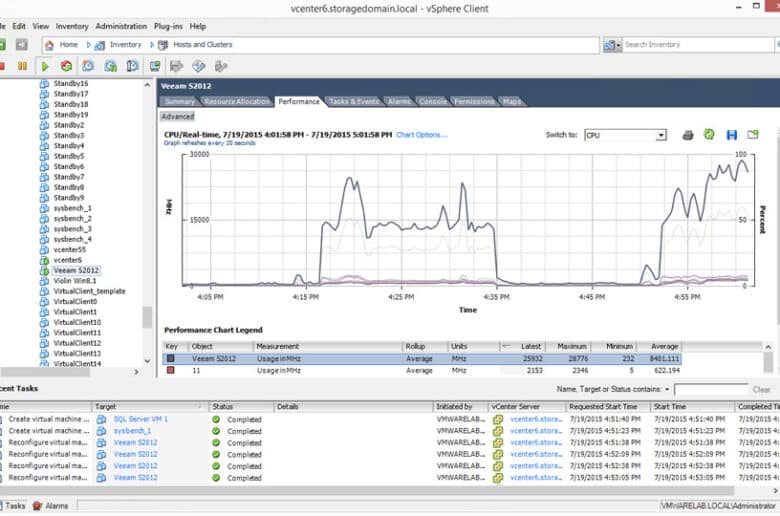Screen dimensions: 780x516
Task: Select Standby16 in the inventory tree
Action: pyautogui.click(x=71, y=84)
